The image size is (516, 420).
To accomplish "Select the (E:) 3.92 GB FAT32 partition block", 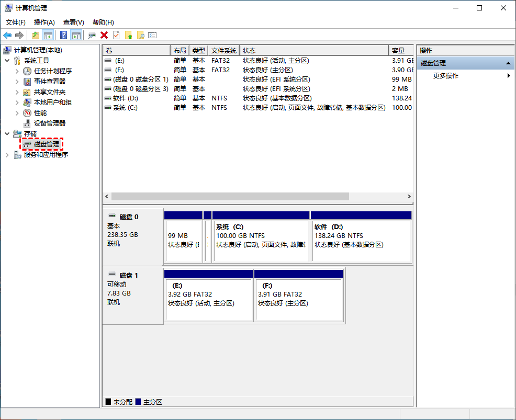I will (209, 296).
